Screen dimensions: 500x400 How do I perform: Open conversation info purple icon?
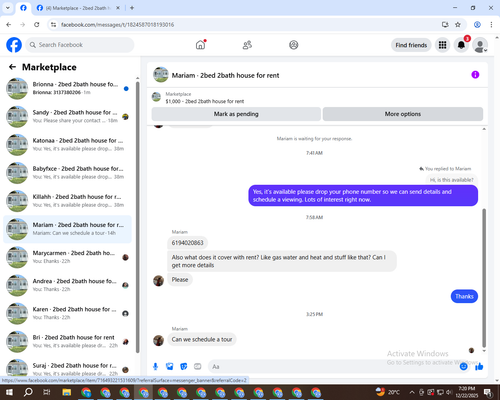click(475, 75)
